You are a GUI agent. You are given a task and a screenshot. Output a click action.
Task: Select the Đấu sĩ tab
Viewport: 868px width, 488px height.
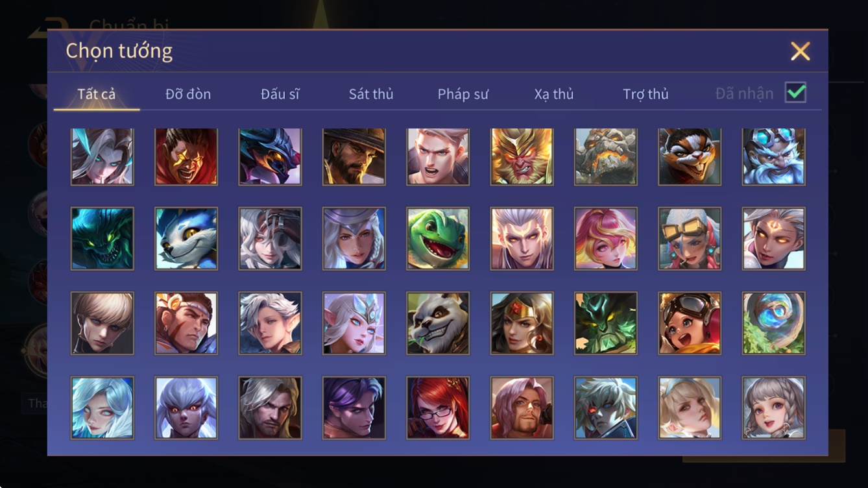280,94
